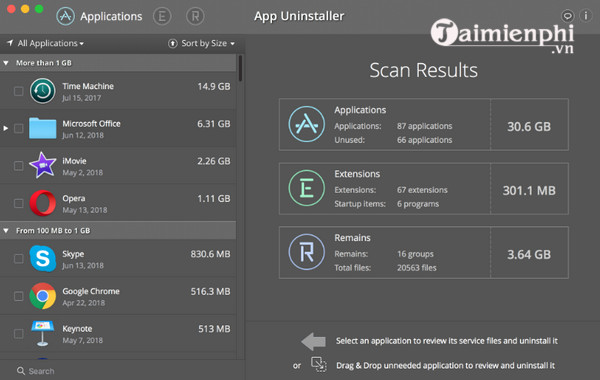Open the info icon
Image resolution: width=600 pixels, height=380 pixels.
[586, 16]
